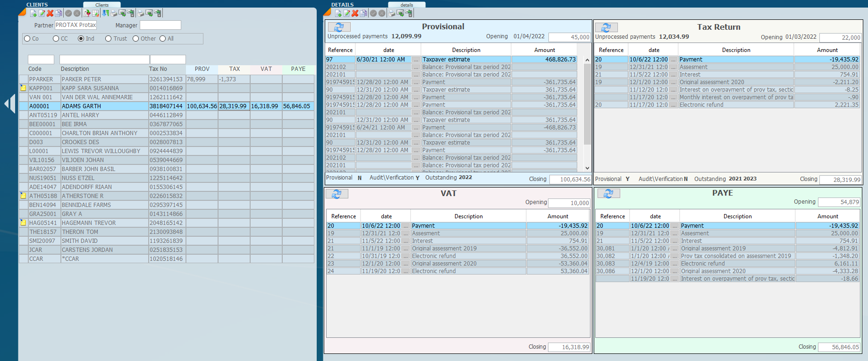Refresh the Provisional panel
The height and width of the screenshot is (361, 868).
[339, 27]
